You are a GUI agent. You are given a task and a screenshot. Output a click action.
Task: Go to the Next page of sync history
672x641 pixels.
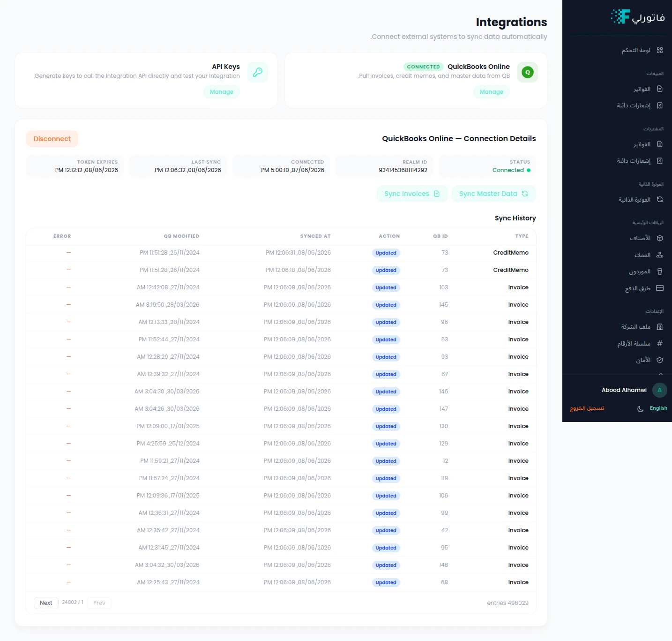(x=46, y=603)
